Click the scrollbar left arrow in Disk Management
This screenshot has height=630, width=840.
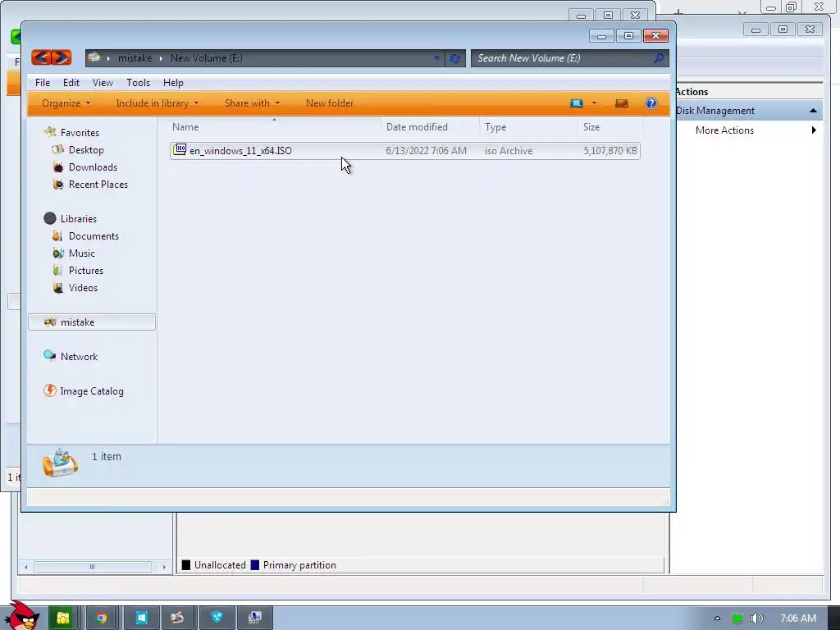(25, 566)
